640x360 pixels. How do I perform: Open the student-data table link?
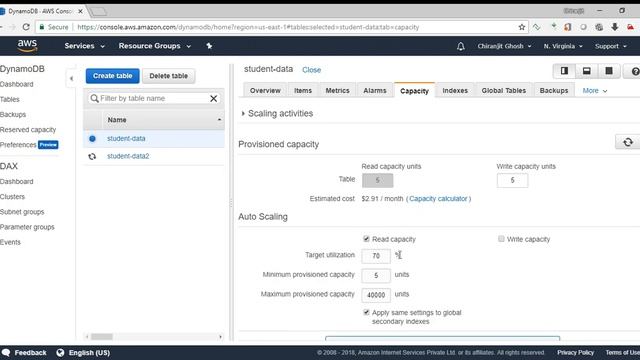pos(126,139)
